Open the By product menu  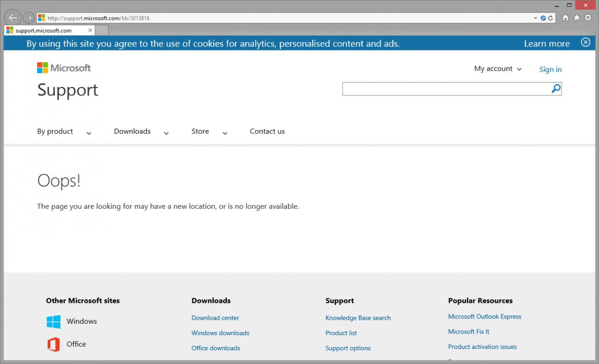tap(55, 132)
